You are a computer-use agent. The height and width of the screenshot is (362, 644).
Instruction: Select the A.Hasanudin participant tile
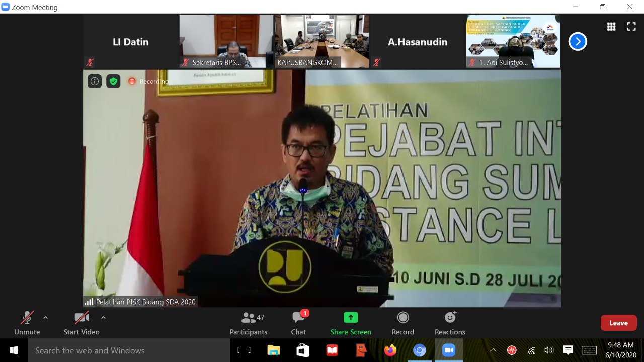pyautogui.click(x=417, y=42)
